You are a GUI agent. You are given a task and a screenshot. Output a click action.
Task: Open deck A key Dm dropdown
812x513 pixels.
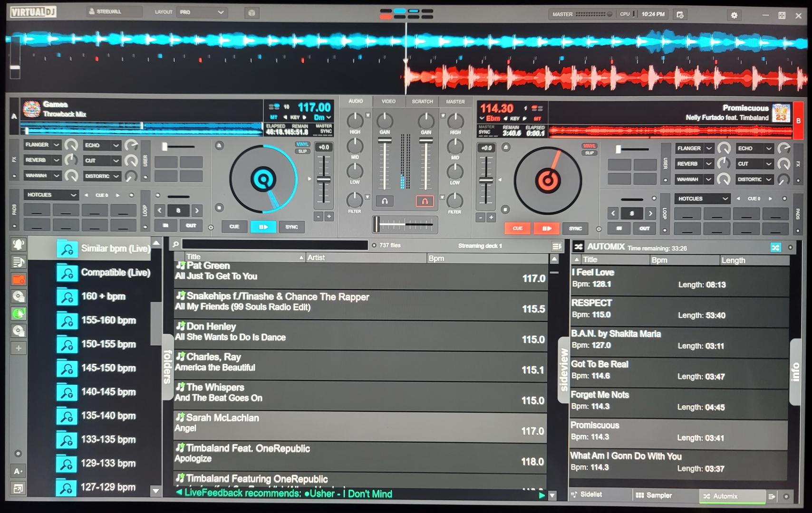pos(322,117)
